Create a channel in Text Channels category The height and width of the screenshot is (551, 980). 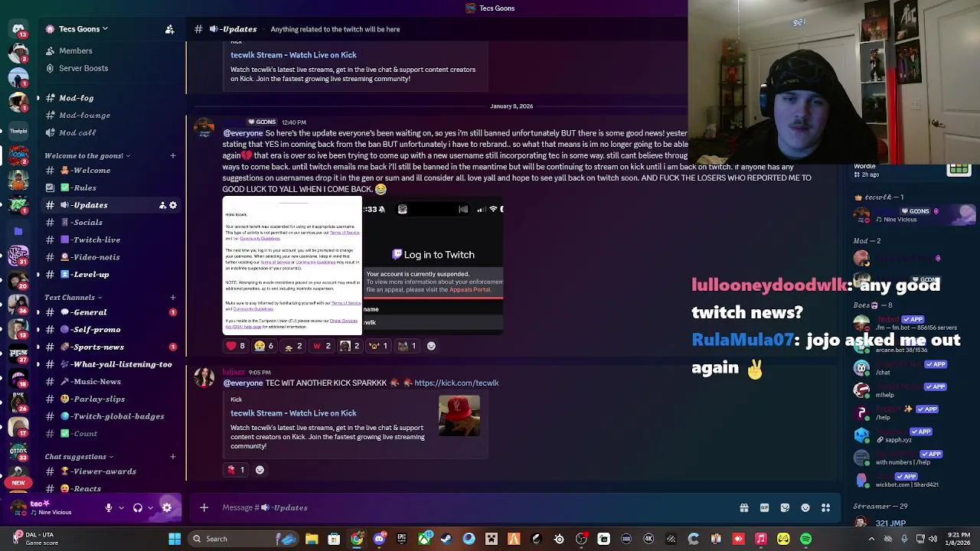click(172, 297)
